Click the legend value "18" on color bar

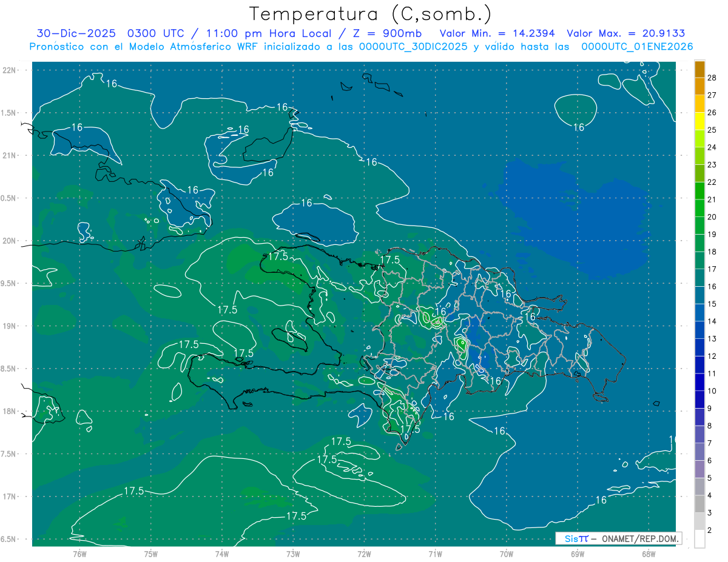712,252
